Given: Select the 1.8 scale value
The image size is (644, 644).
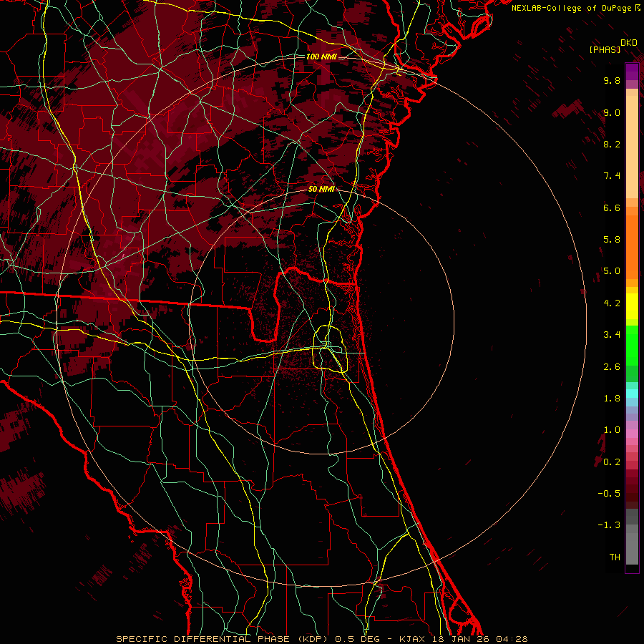Looking at the screenshot, I should pyautogui.click(x=612, y=399).
